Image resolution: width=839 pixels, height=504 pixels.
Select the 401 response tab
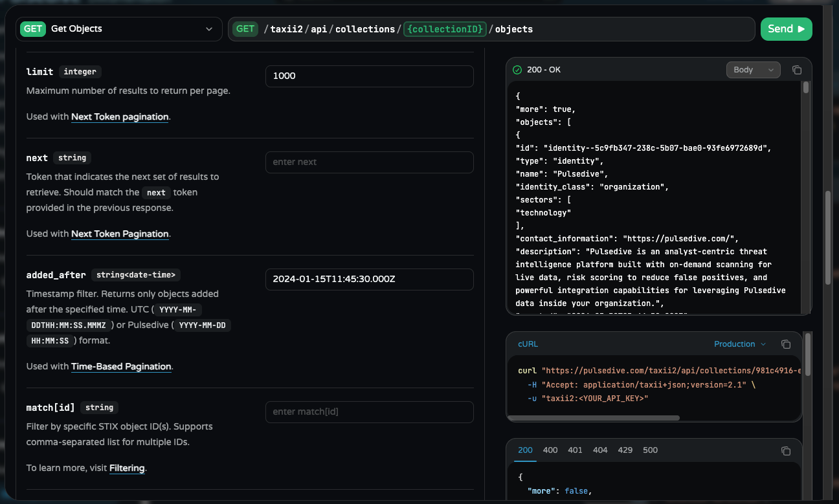tap(575, 450)
